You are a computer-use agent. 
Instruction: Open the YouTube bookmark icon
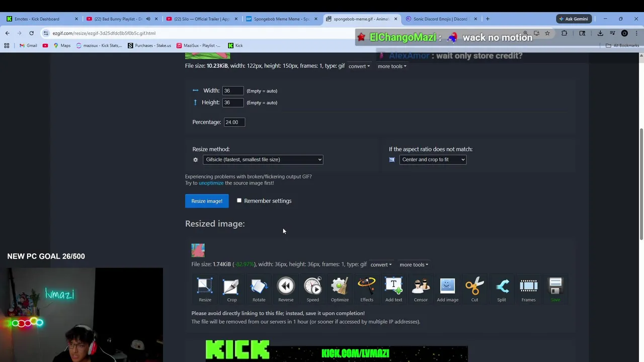tap(45, 45)
